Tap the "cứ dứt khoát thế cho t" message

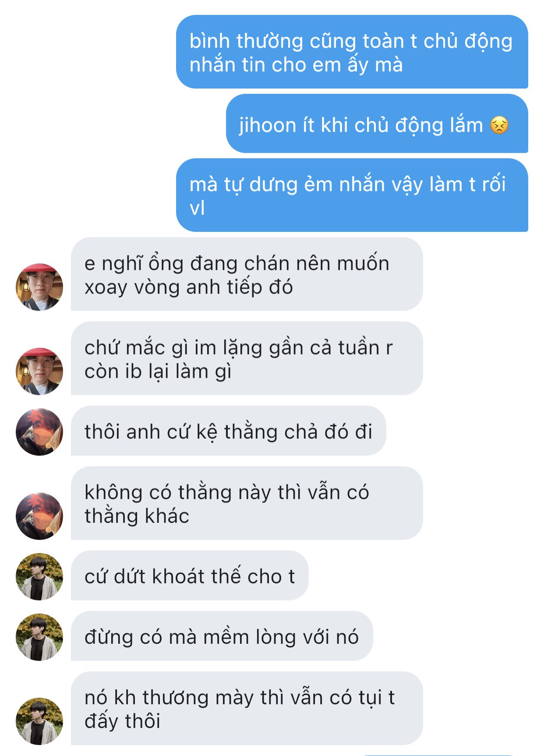point(190,575)
